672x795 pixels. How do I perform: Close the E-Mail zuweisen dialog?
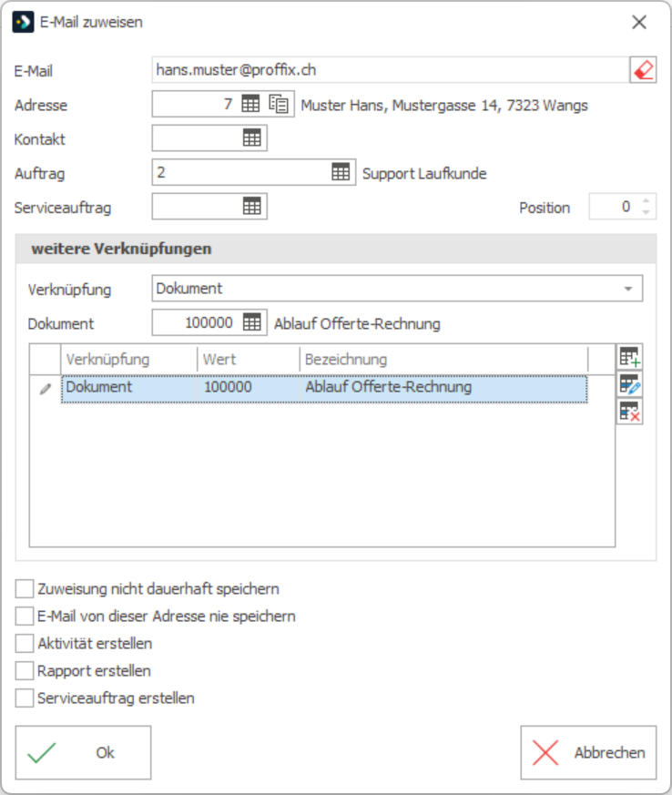639,22
